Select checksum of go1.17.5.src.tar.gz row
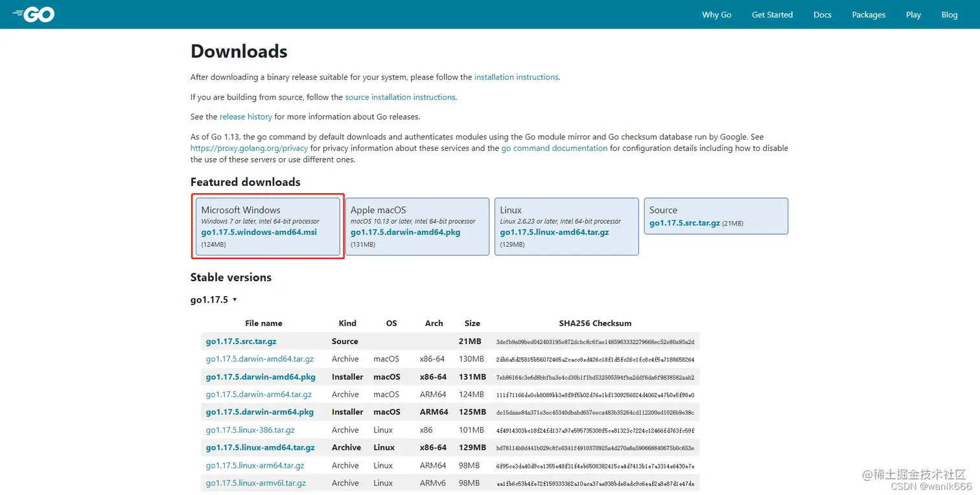The width and height of the screenshot is (980, 495). coord(595,342)
